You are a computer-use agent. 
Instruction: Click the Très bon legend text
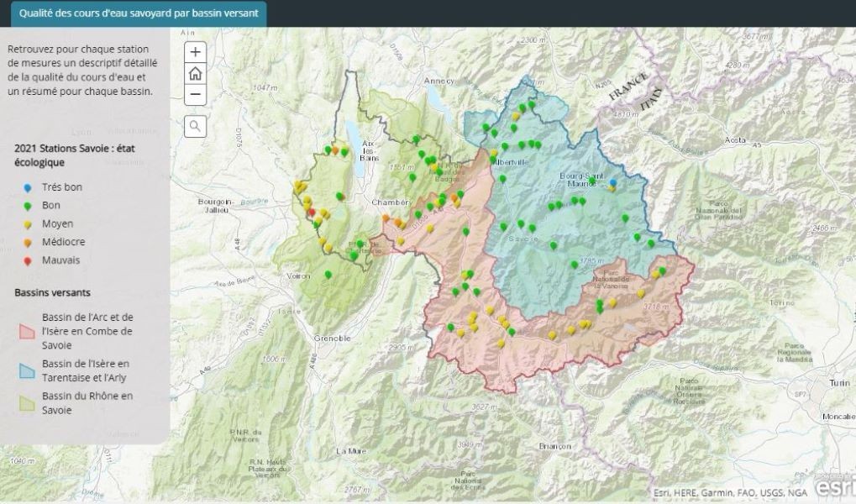point(61,187)
